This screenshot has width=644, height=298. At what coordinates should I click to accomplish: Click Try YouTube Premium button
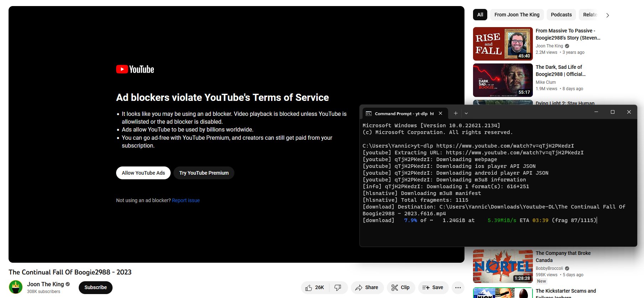(x=204, y=173)
